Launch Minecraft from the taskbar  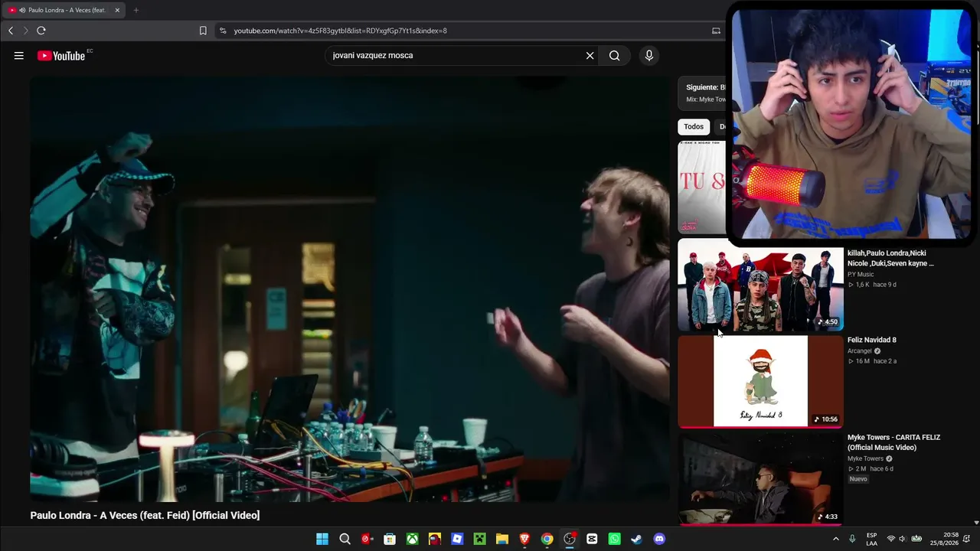479,539
